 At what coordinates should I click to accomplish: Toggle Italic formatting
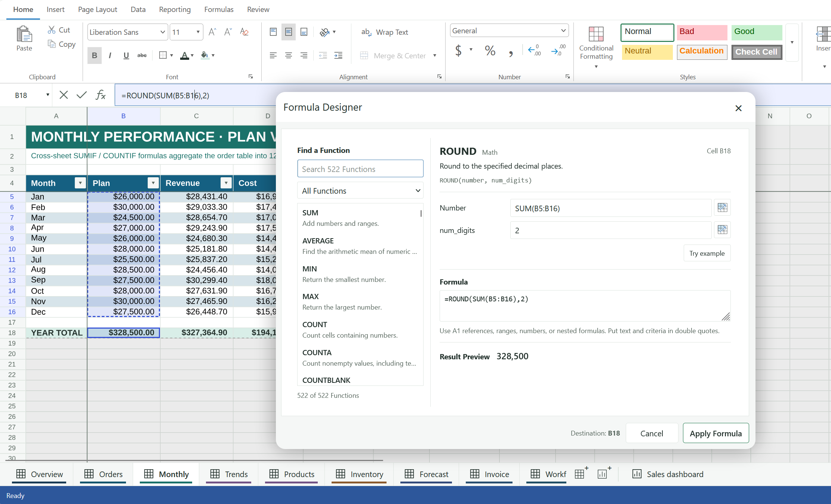[110, 55]
